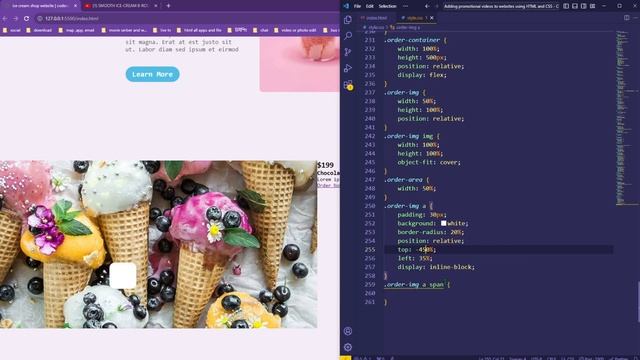Open the Accounts menu in activity bar
The width and height of the screenshot is (640, 360).
pos(348,331)
